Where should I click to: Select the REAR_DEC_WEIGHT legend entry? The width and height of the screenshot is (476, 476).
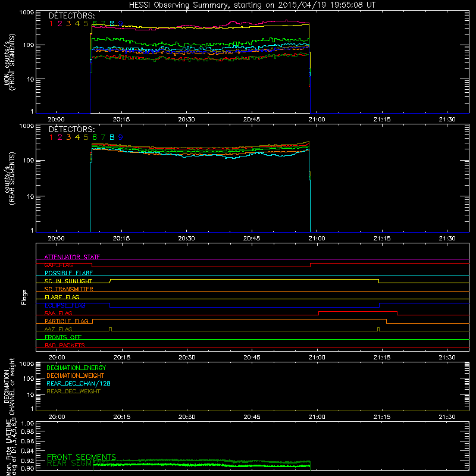point(73,392)
